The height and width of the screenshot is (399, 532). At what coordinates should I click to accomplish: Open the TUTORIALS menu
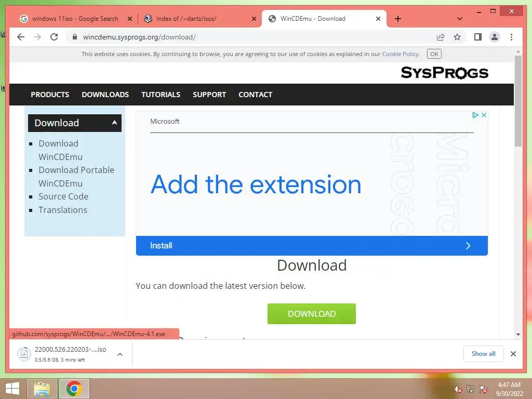(161, 95)
